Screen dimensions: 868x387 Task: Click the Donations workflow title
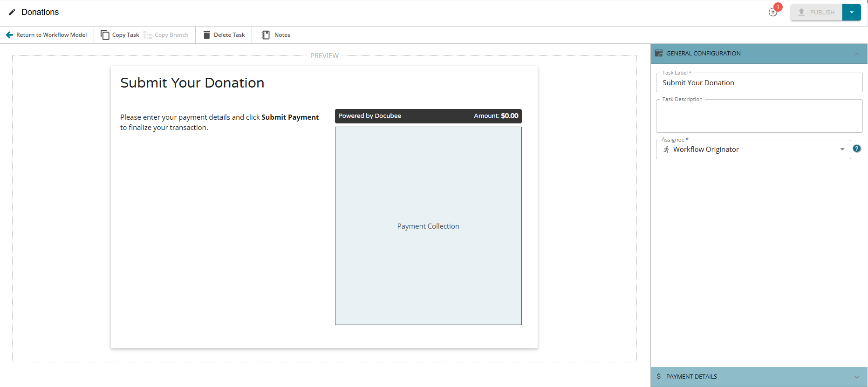40,12
